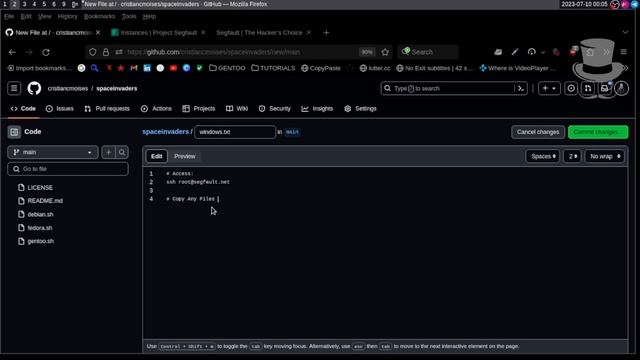The image size is (640, 360).
Task: Open the GitHub command palette icon
Action: pos(521,88)
